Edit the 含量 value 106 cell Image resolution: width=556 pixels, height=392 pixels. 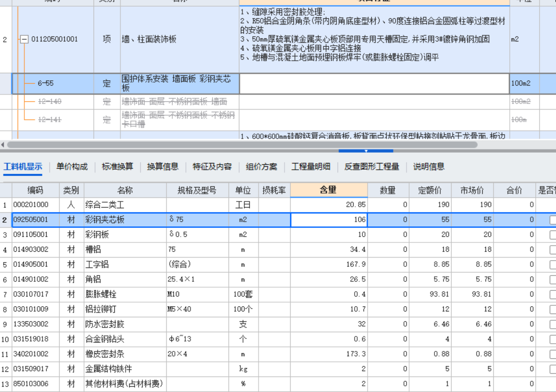coord(329,219)
